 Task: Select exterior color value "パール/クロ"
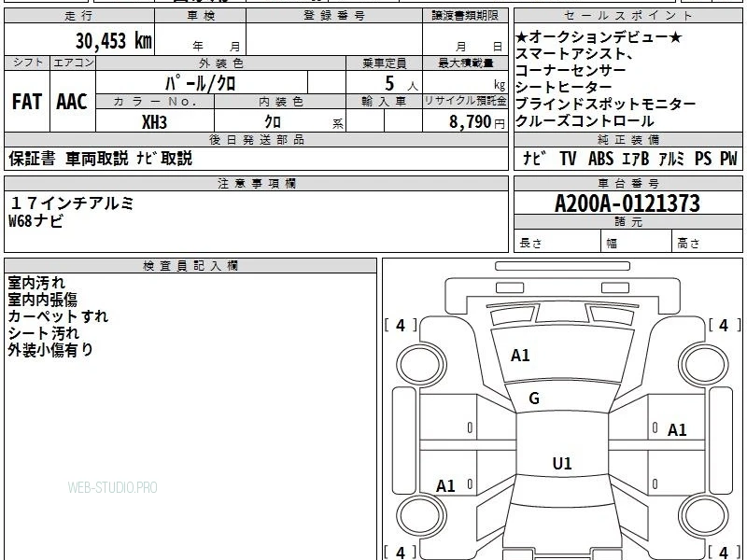201,83
